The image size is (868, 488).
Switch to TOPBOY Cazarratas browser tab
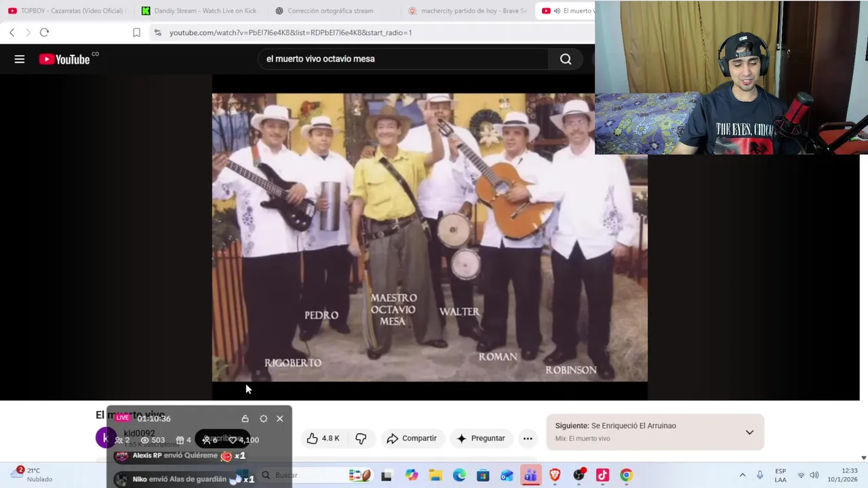(x=66, y=11)
